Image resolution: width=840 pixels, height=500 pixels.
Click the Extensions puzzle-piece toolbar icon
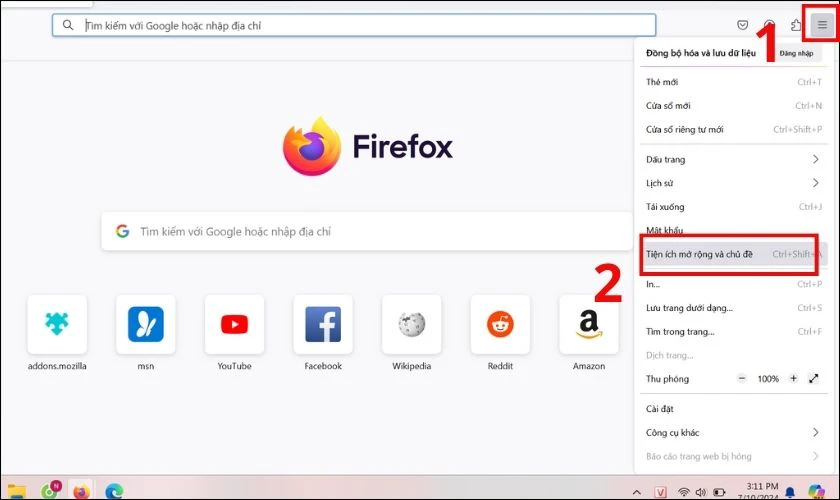pos(796,25)
